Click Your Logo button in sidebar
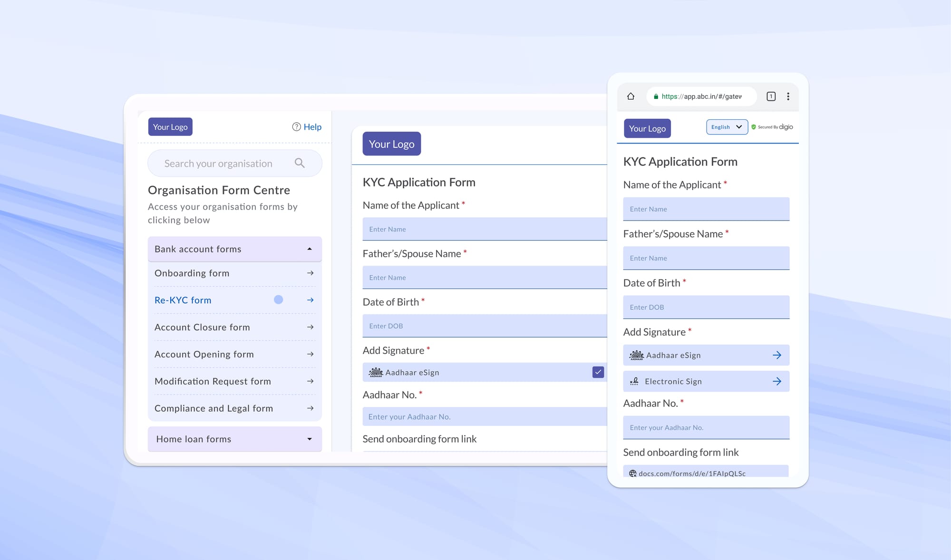 click(x=170, y=127)
